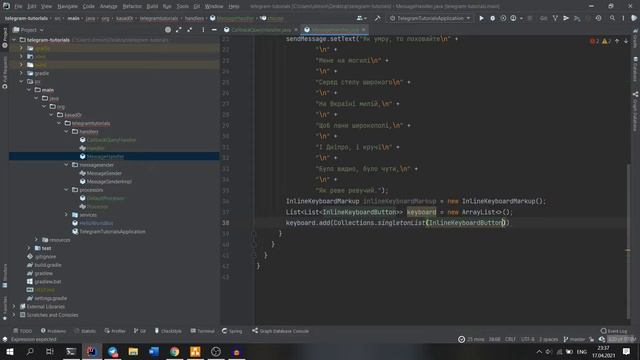Select MessageHandler file in project tree
This screenshot has height=360, width=640.
click(105, 156)
